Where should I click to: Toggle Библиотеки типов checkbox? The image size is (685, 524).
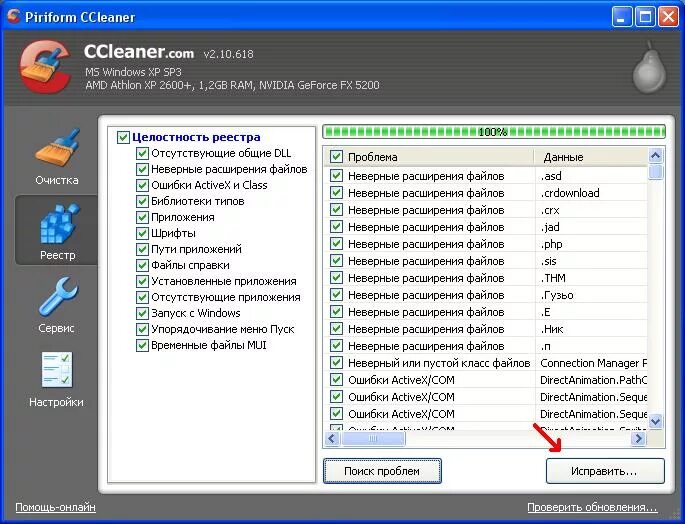pyautogui.click(x=142, y=201)
